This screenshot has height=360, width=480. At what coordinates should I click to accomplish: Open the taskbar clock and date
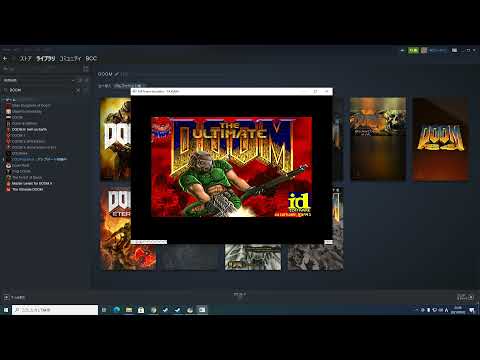click(x=458, y=310)
